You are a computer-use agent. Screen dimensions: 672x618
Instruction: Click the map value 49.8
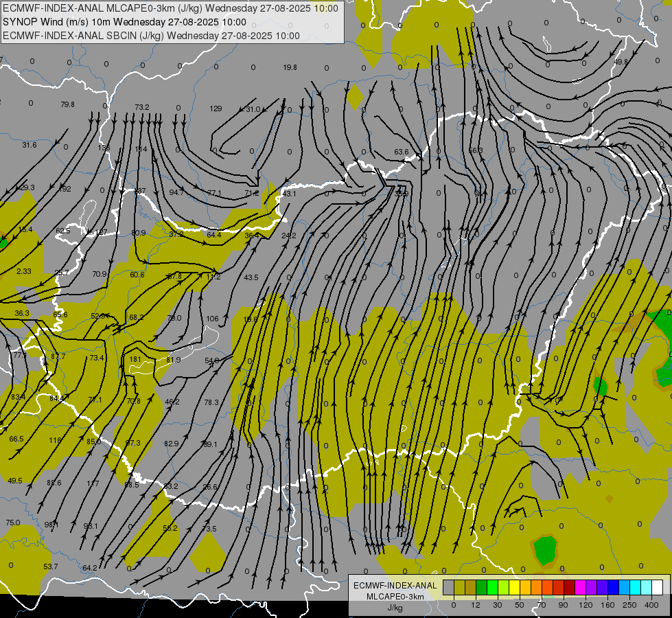pos(621,62)
